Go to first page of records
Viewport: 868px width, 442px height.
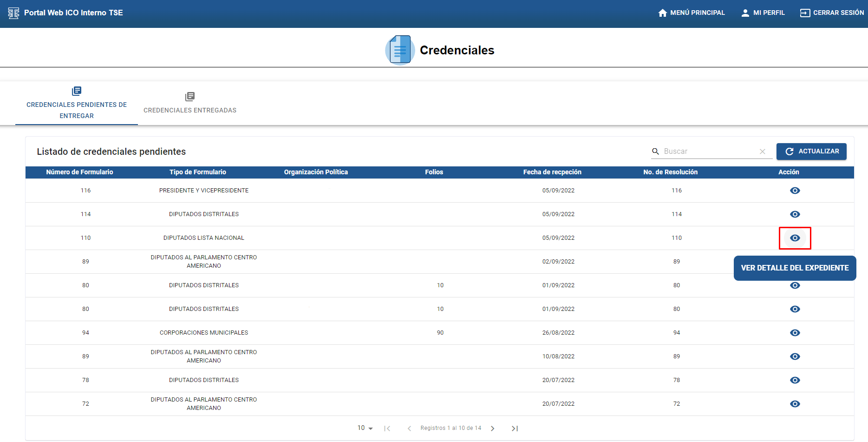387,429
